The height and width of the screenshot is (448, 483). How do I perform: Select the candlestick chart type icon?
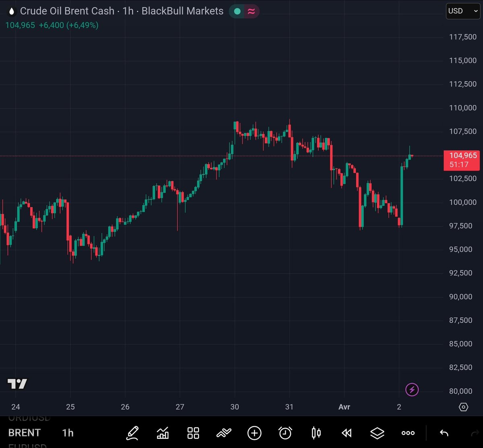[316, 433]
